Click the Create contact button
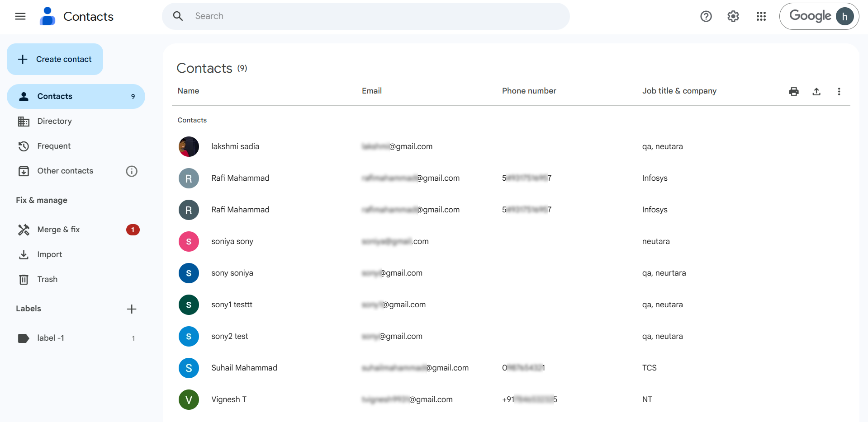This screenshot has height=422, width=868. tap(55, 59)
